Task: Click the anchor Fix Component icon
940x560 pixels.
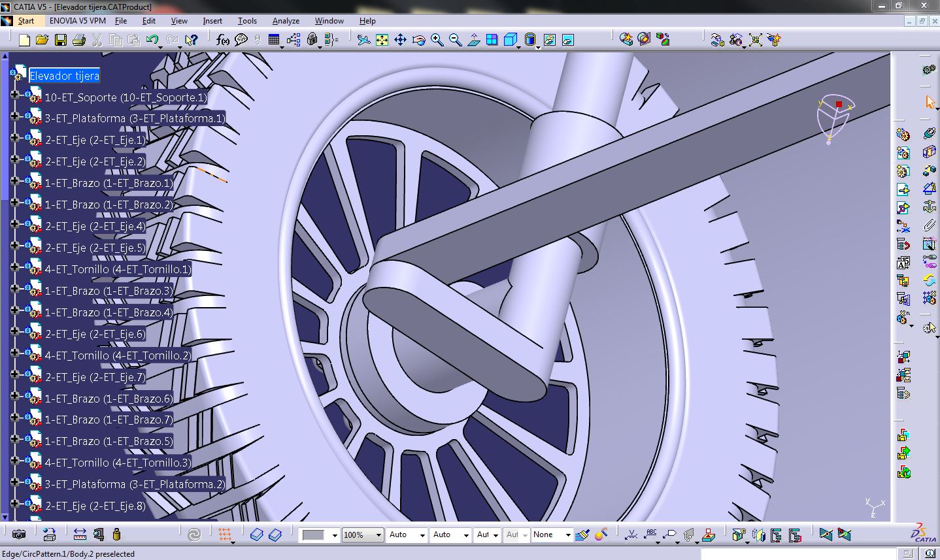Action: tap(930, 207)
